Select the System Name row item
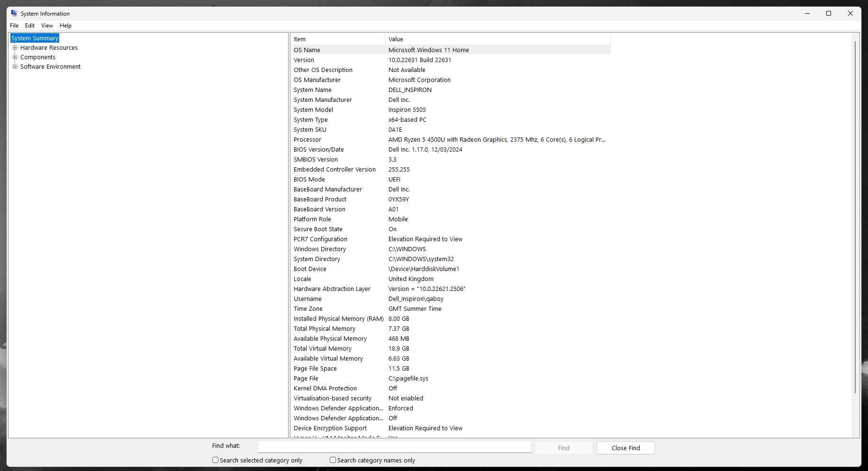Viewport: 868px width, 471px height. 313,90
